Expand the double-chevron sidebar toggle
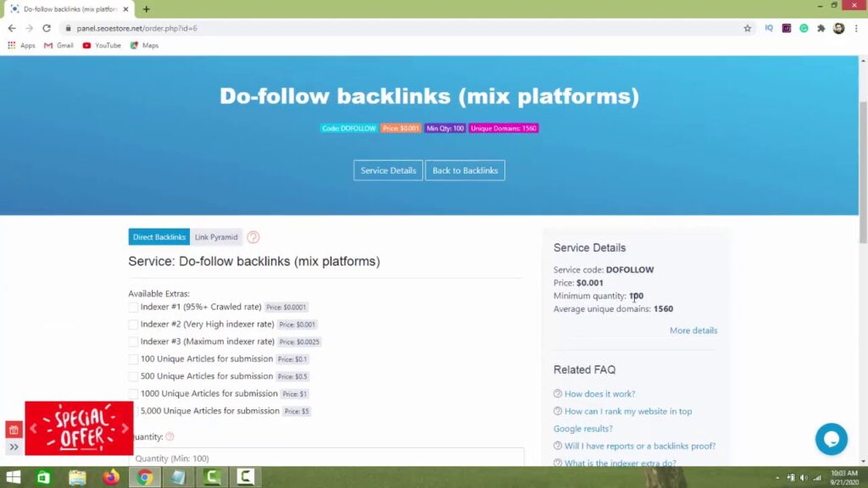 [x=14, y=447]
